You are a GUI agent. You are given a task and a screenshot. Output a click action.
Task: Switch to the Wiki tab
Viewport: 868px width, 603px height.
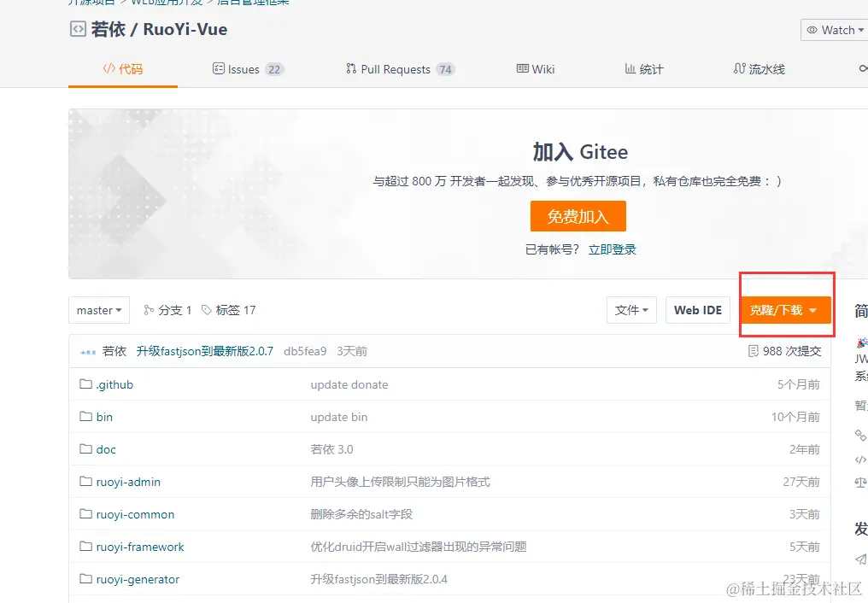pos(536,69)
